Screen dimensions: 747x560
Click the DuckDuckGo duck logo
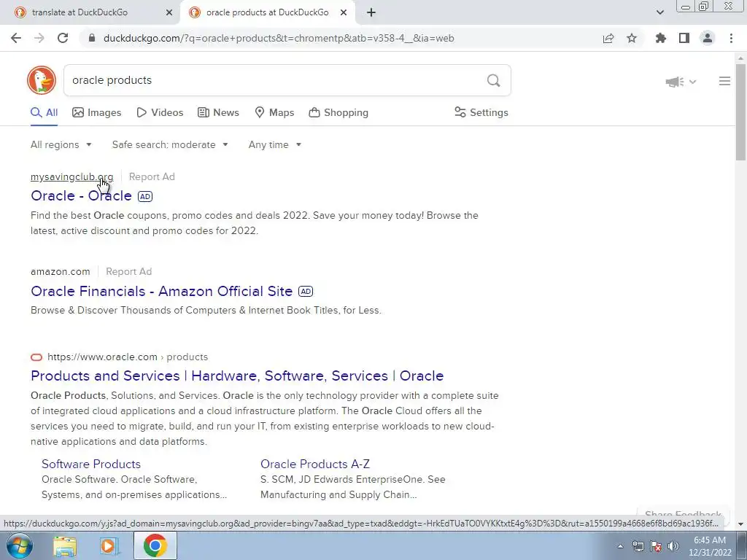pyautogui.click(x=42, y=80)
